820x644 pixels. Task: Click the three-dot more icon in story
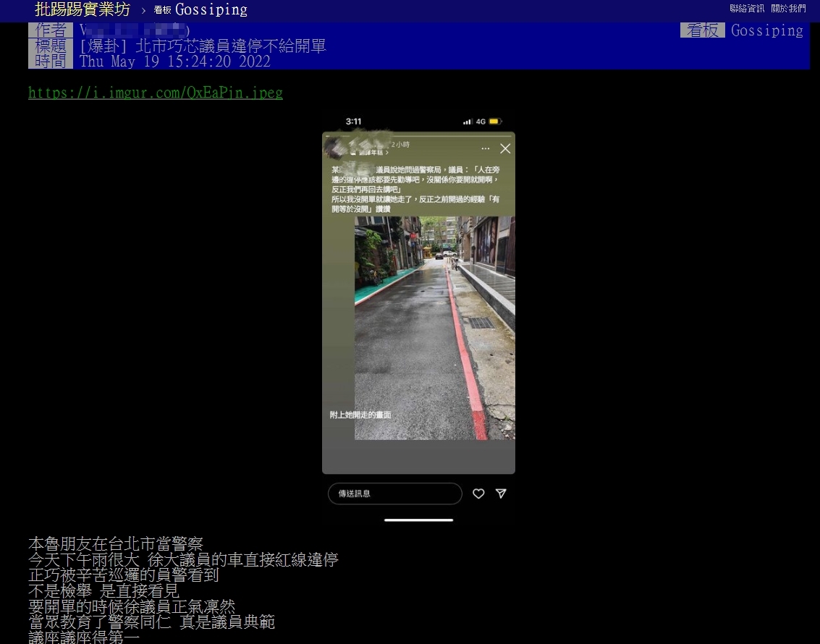[486, 148]
